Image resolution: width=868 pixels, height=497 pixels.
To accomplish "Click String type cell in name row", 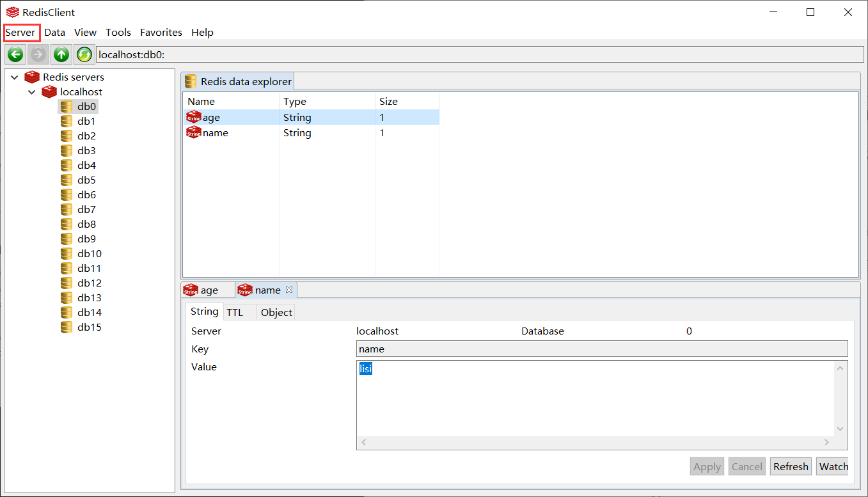I will 297,132.
